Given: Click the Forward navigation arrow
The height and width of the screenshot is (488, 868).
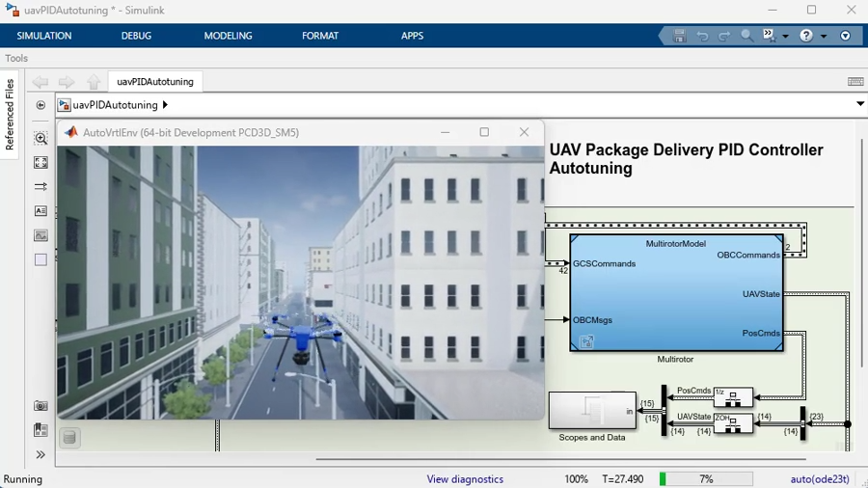Looking at the screenshot, I should [x=67, y=82].
